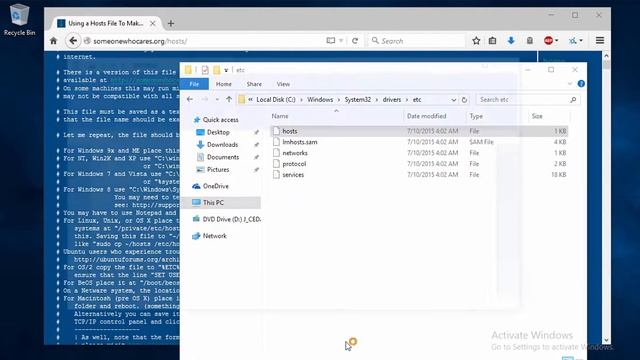Bookmark this page with star icon

coord(476,41)
